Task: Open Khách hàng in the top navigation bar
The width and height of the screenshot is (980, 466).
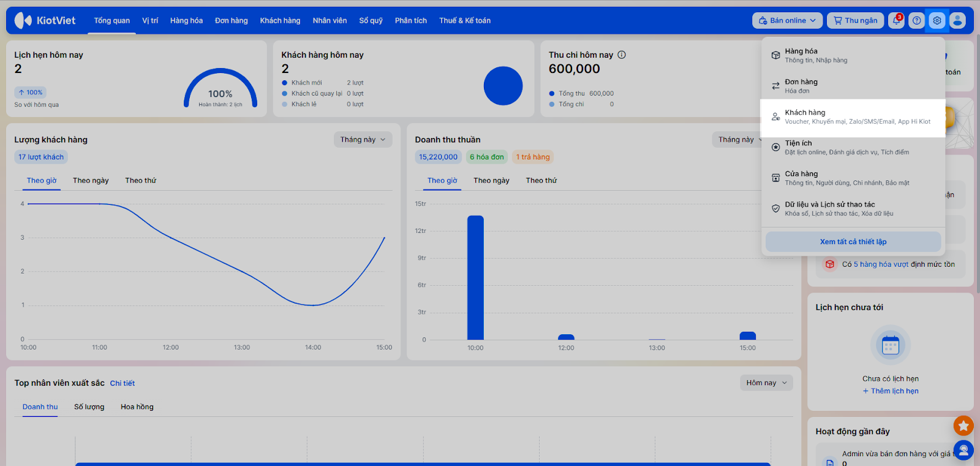Action: [280, 20]
